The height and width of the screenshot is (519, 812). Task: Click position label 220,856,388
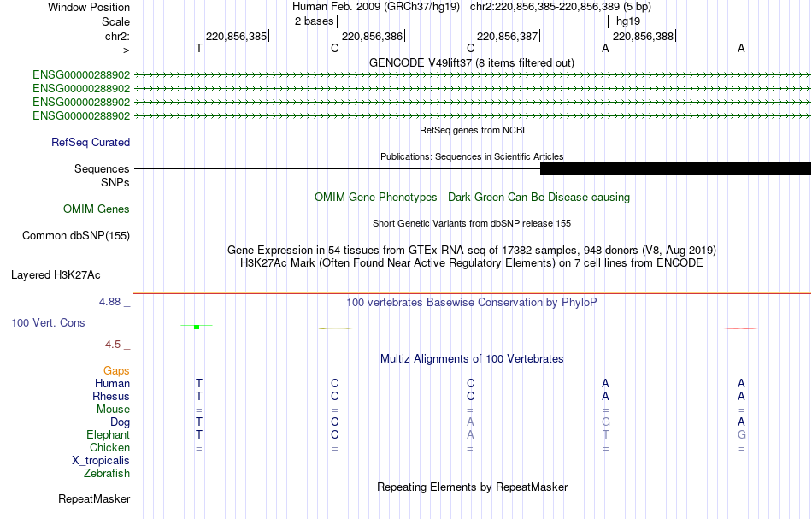[x=643, y=36]
